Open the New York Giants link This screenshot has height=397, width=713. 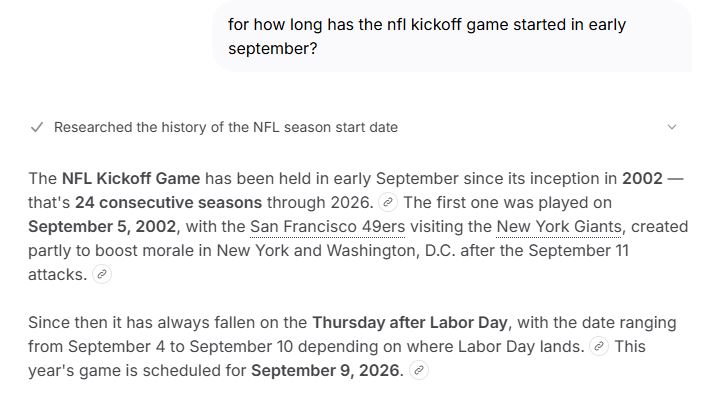tap(559, 226)
